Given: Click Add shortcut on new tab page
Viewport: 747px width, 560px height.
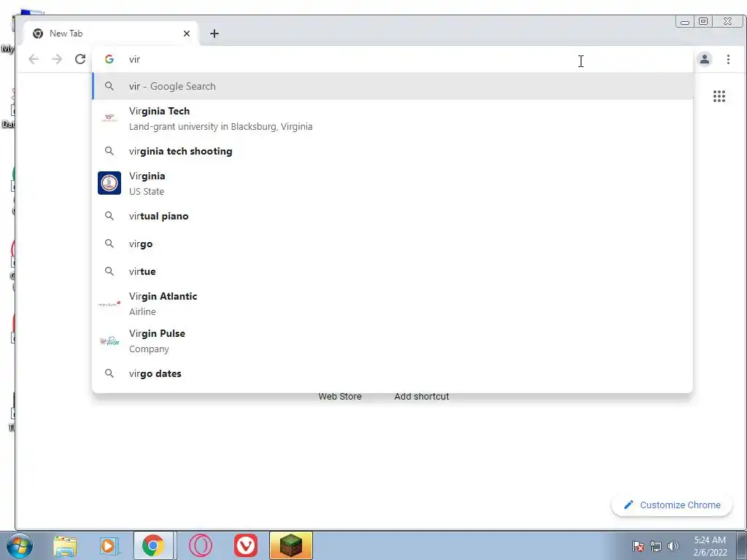Looking at the screenshot, I should tap(422, 396).
